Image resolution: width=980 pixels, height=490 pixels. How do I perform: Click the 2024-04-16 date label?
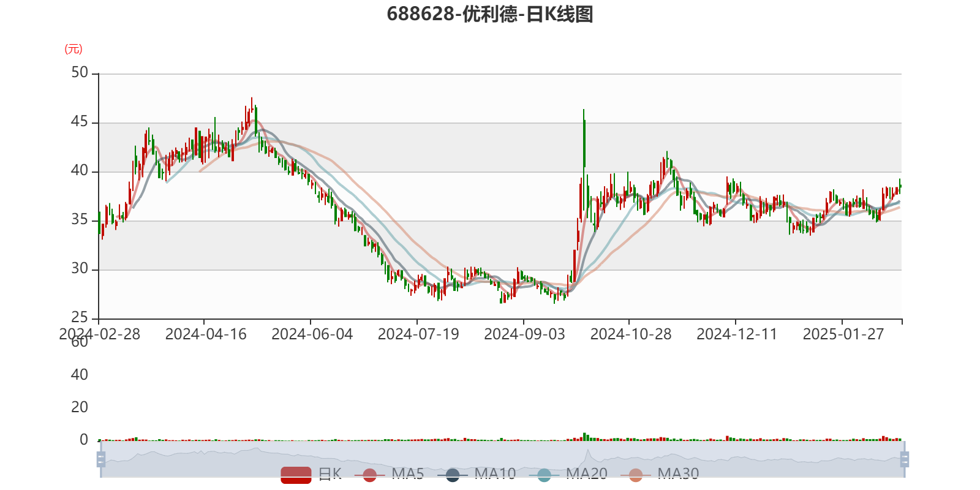point(206,334)
